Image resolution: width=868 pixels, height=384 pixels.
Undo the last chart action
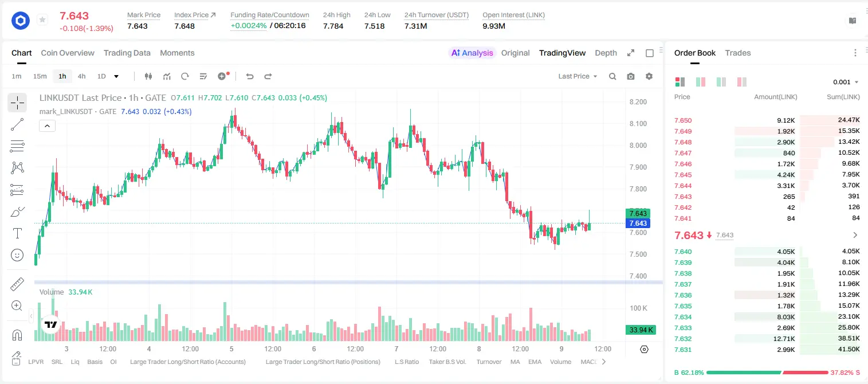click(250, 76)
